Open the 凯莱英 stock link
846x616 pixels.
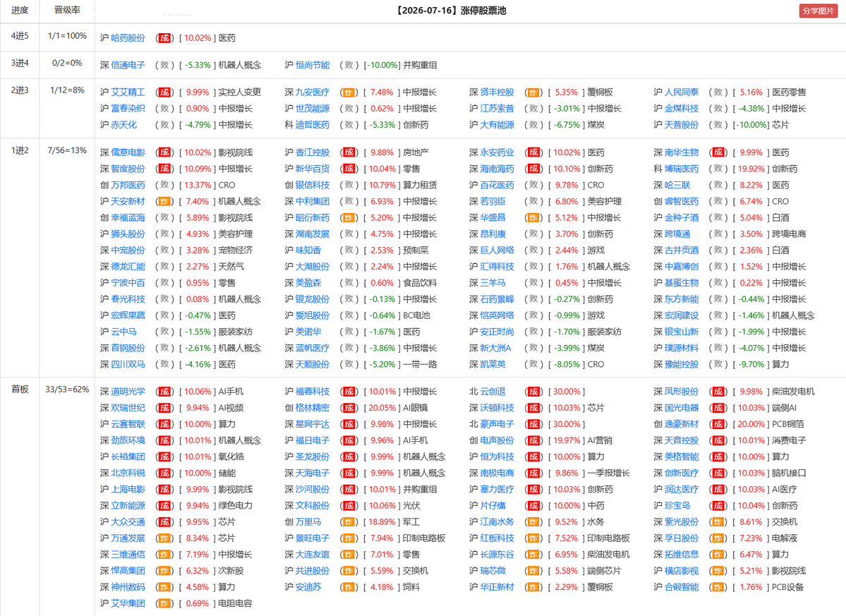pos(493,364)
